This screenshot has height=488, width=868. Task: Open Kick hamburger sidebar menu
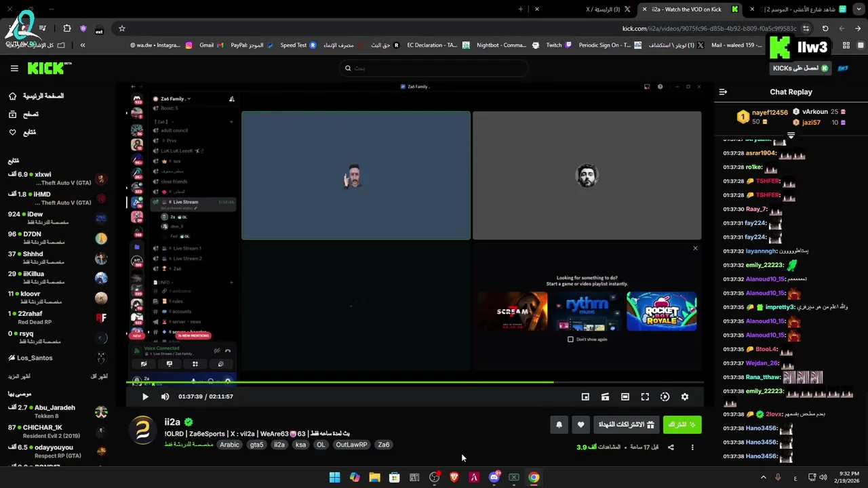pyautogui.click(x=14, y=68)
